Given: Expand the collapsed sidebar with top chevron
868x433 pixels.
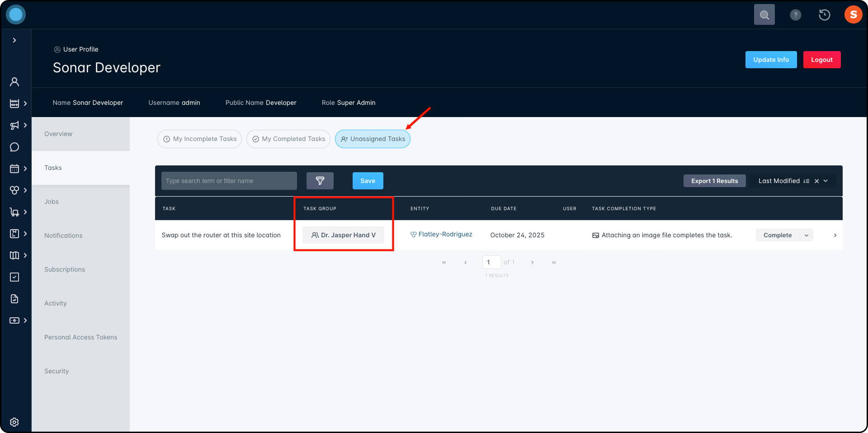Looking at the screenshot, I should (14, 40).
